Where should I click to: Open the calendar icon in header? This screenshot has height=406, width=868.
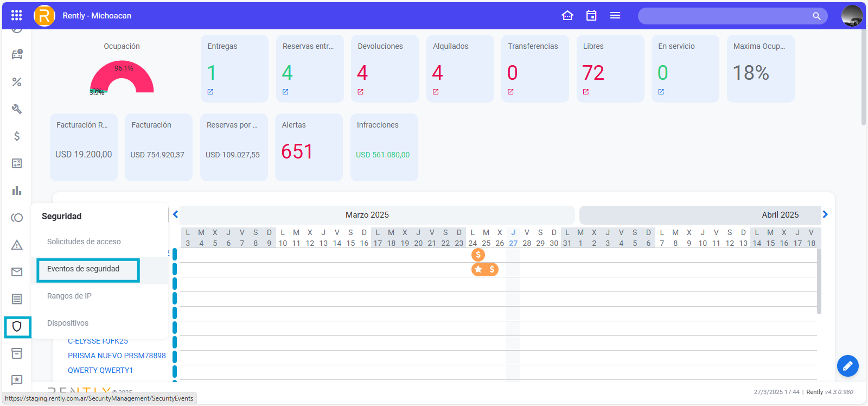(x=591, y=16)
